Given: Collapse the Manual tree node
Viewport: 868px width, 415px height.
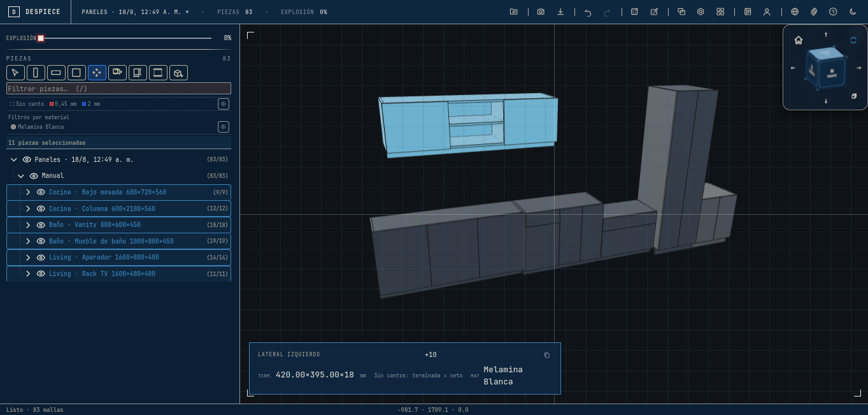Looking at the screenshot, I should [21, 176].
